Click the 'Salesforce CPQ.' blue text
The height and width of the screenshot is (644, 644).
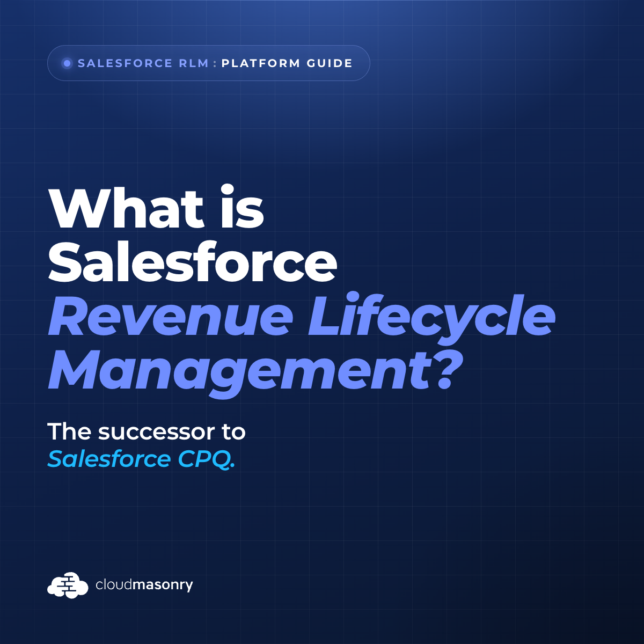tap(141, 459)
